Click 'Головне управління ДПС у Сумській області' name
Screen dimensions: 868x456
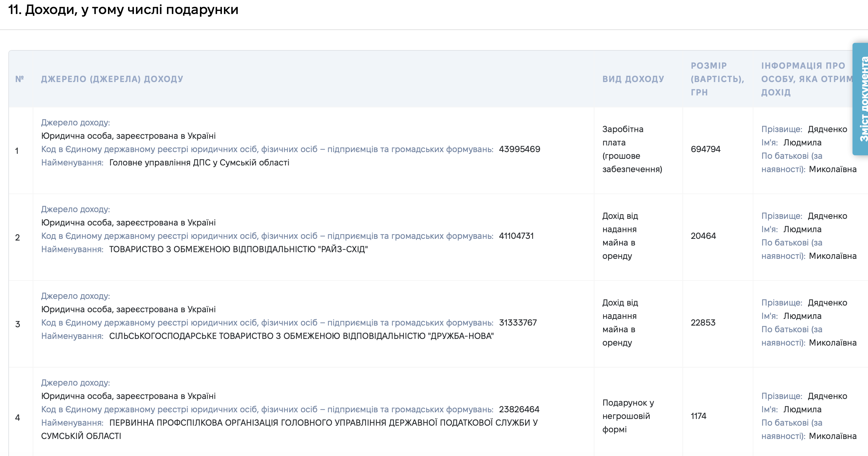pyautogui.click(x=199, y=162)
